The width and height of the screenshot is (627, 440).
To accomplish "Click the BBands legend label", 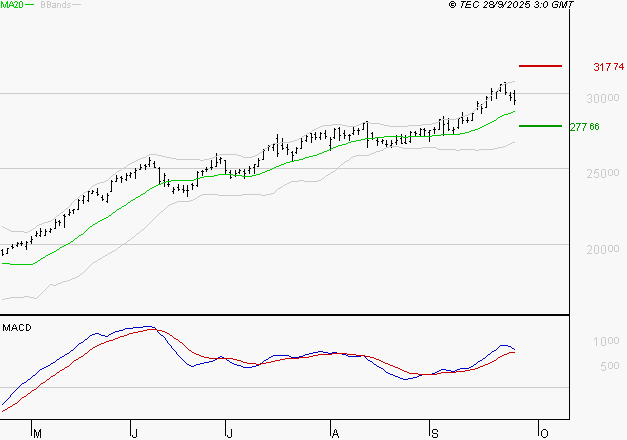I will (x=56, y=5).
